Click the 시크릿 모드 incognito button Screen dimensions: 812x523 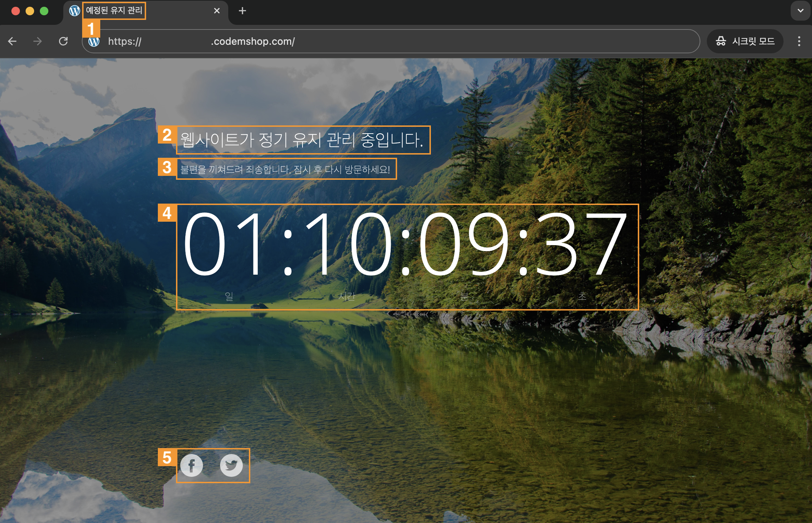(745, 41)
